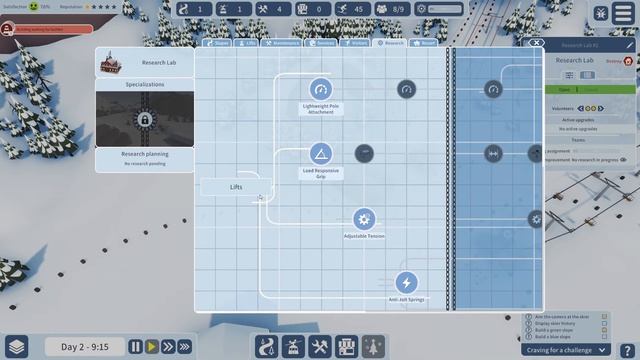Click the lifts counter showing 1
The height and width of the screenshot is (360, 640).
pyautogui.click(x=234, y=9)
